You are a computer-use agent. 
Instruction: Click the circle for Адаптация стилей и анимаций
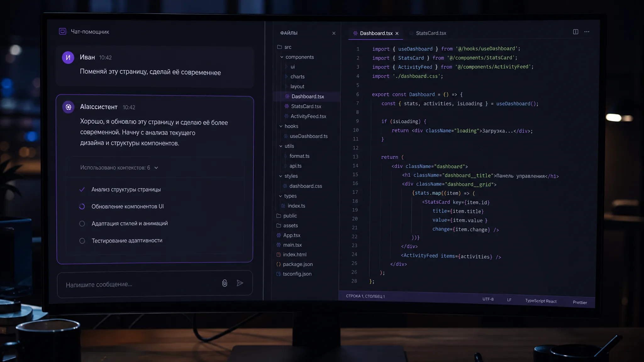[82, 224]
